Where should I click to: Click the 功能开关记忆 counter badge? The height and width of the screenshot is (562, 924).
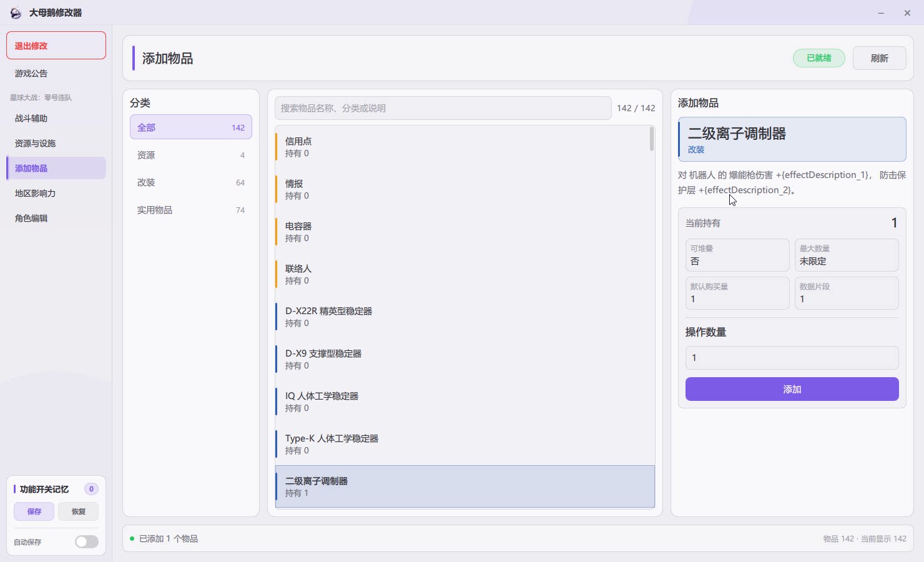pyautogui.click(x=91, y=489)
